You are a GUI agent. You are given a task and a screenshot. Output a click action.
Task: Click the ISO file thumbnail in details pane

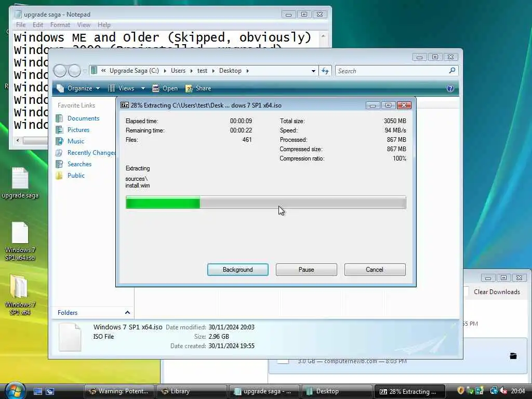(x=70, y=337)
